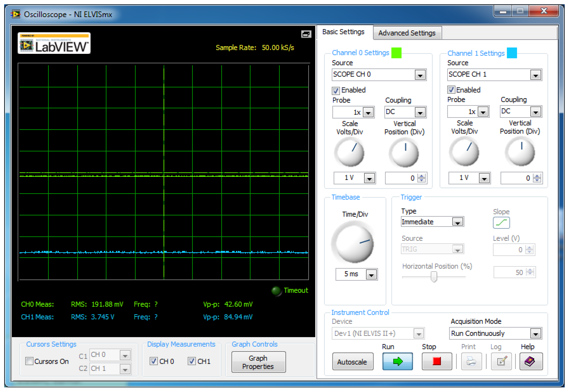Click the Log notepad icon

(x=501, y=362)
